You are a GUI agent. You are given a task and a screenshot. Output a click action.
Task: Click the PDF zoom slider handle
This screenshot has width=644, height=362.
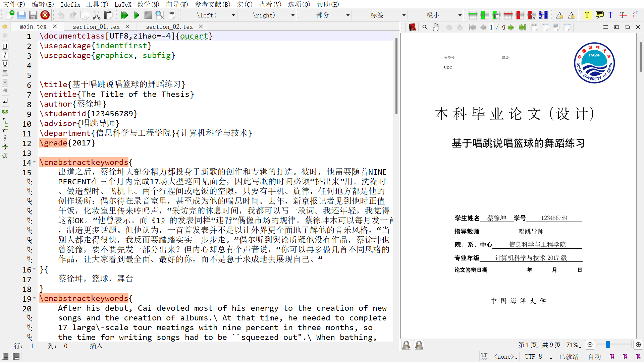(x=608, y=345)
